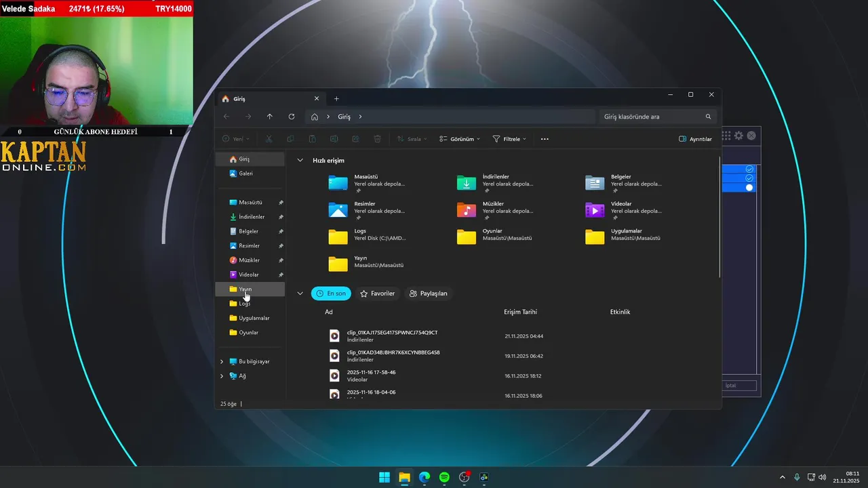Sort by the Ad column header

[329, 312]
